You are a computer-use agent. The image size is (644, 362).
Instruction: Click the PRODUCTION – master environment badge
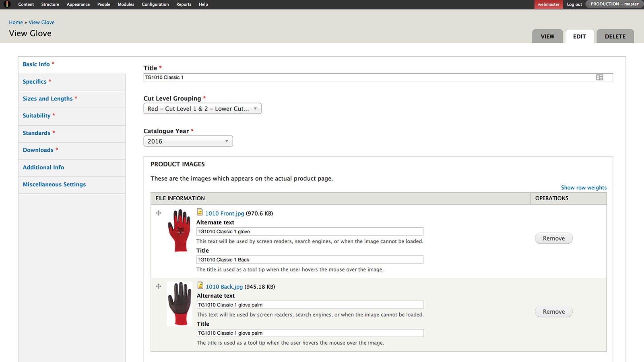tap(615, 4)
